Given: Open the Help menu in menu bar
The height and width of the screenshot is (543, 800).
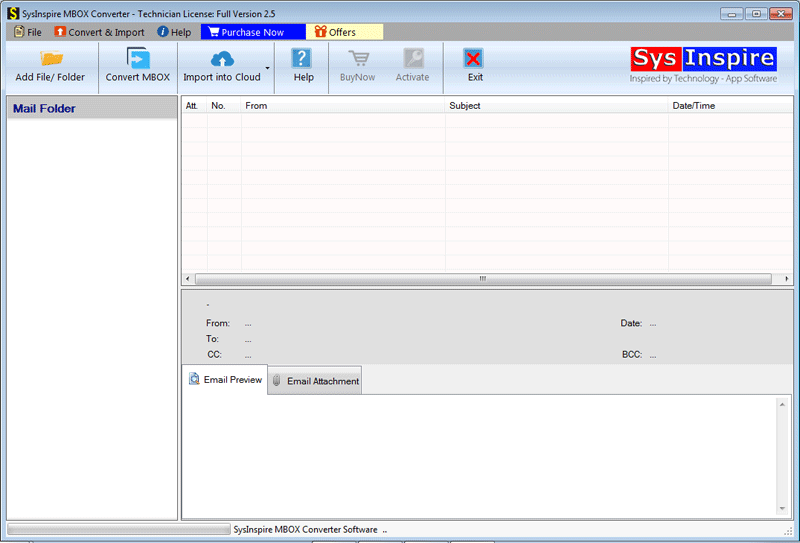Looking at the screenshot, I should [174, 32].
